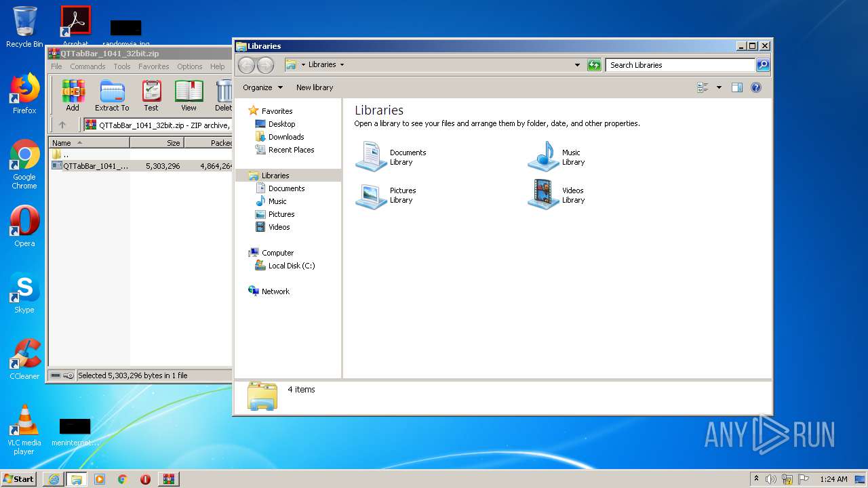The height and width of the screenshot is (488, 868).
Task: Launch CCleaner from desktop icon
Action: (24, 359)
